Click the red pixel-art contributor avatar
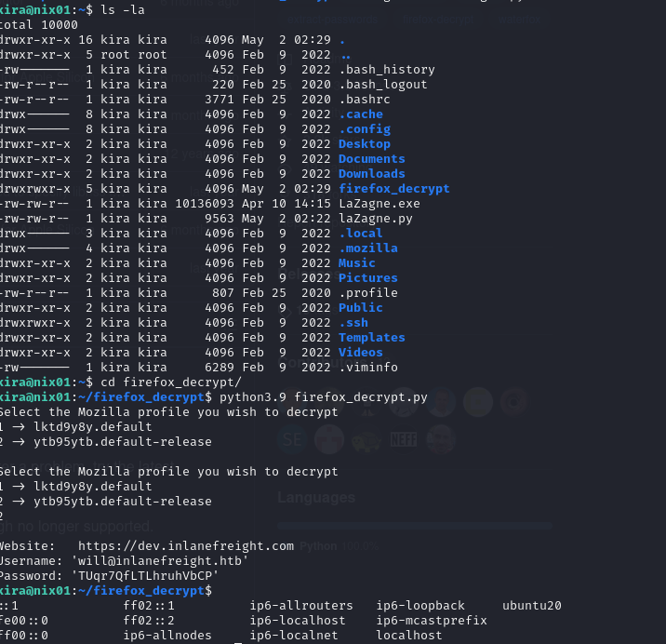 tap(329, 439)
